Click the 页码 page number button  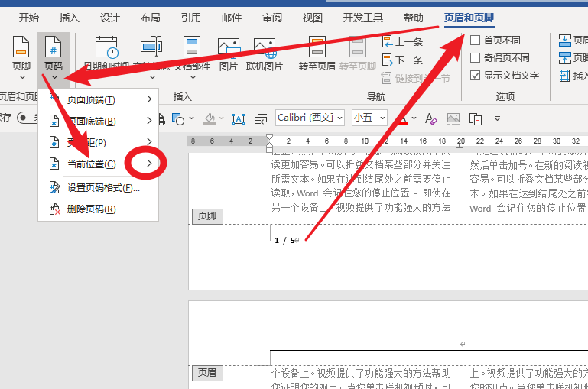tap(54, 57)
